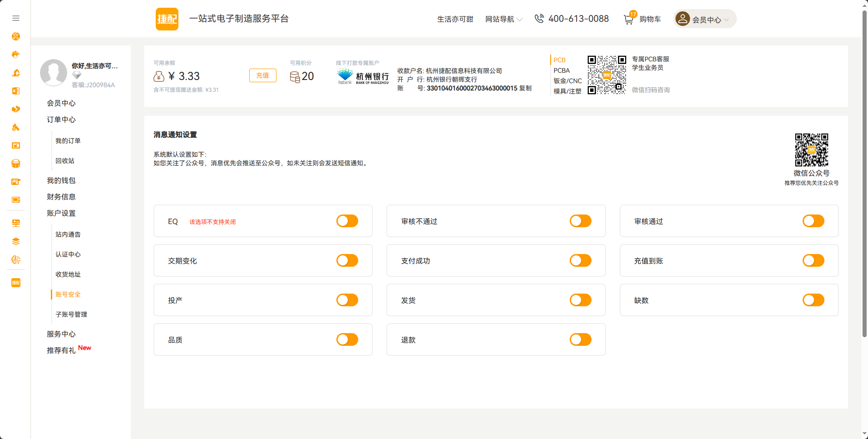This screenshot has height=439, width=868.
Task: Turn off the 支付成功 notification switch
Action: [580, 260]
